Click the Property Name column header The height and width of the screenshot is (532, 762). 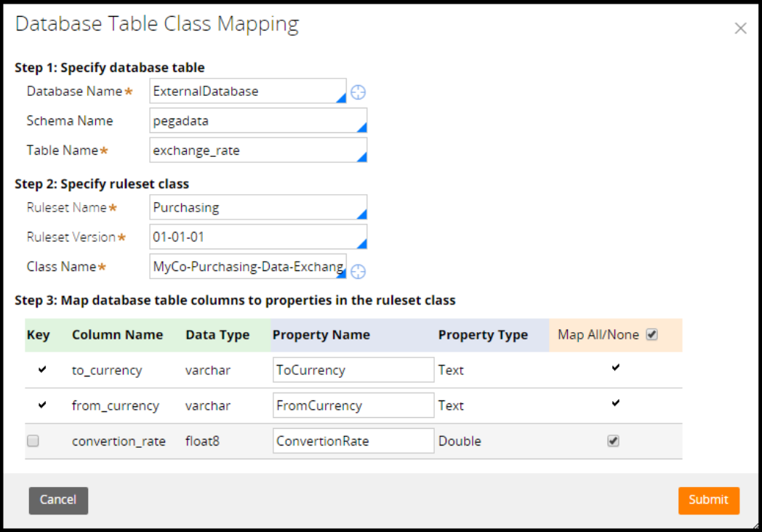[x=321, y=335]
